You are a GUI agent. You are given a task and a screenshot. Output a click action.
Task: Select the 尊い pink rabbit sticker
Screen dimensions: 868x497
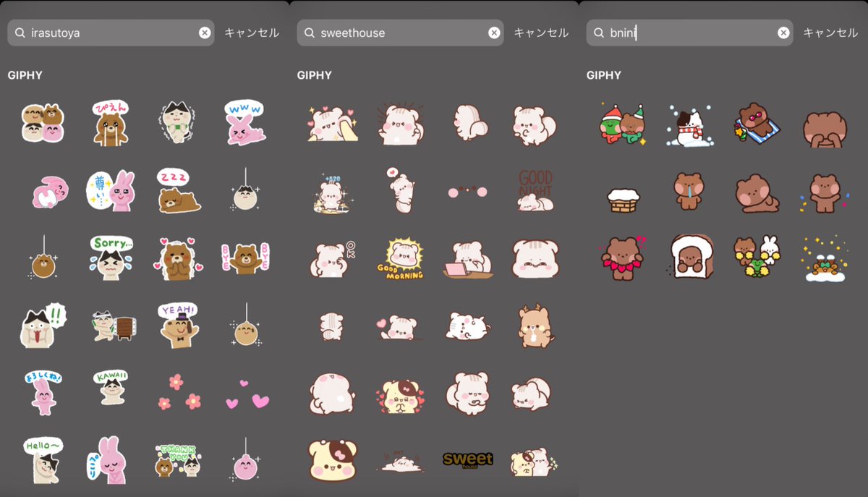[x=111, y=191]
